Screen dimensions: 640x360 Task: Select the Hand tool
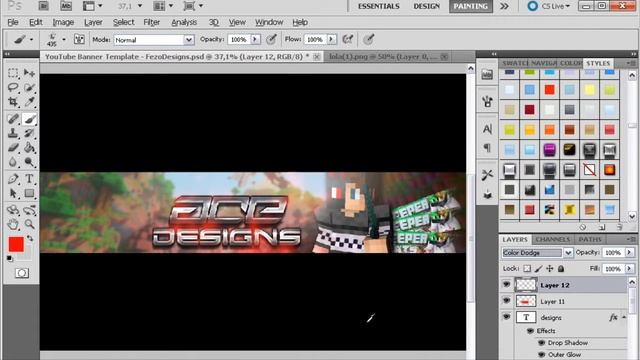pos(13,224)
